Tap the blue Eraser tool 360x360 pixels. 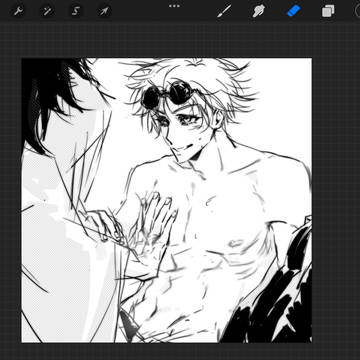point(294,11)
